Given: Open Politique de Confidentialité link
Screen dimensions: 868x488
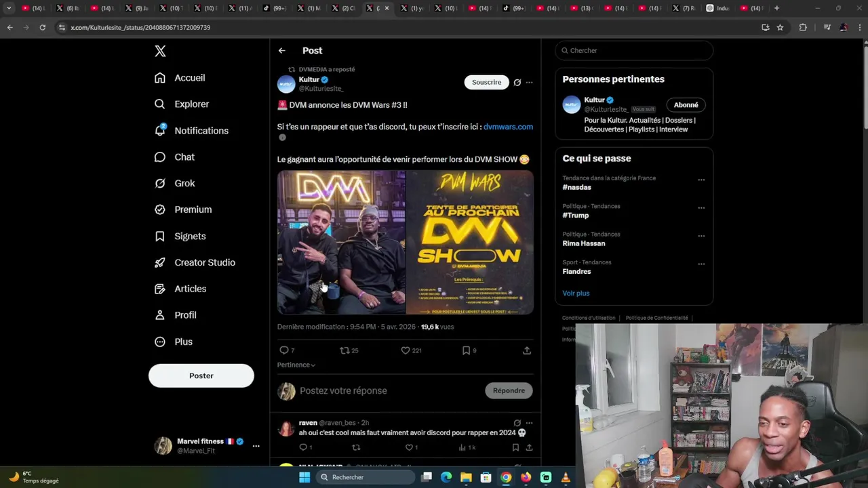Looking at the screenshot, I should point(656,318).
